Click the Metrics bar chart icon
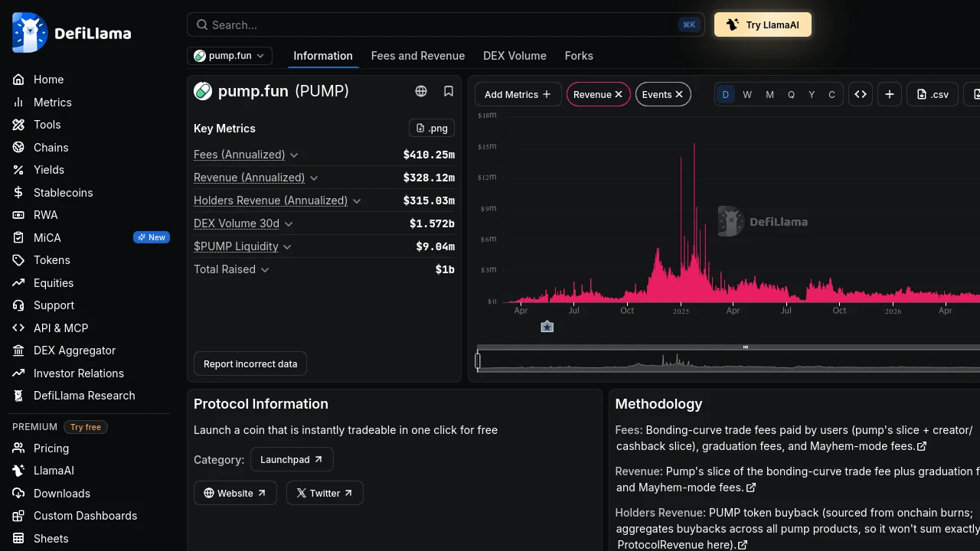 pyautogui.click(x=18, y=102)
